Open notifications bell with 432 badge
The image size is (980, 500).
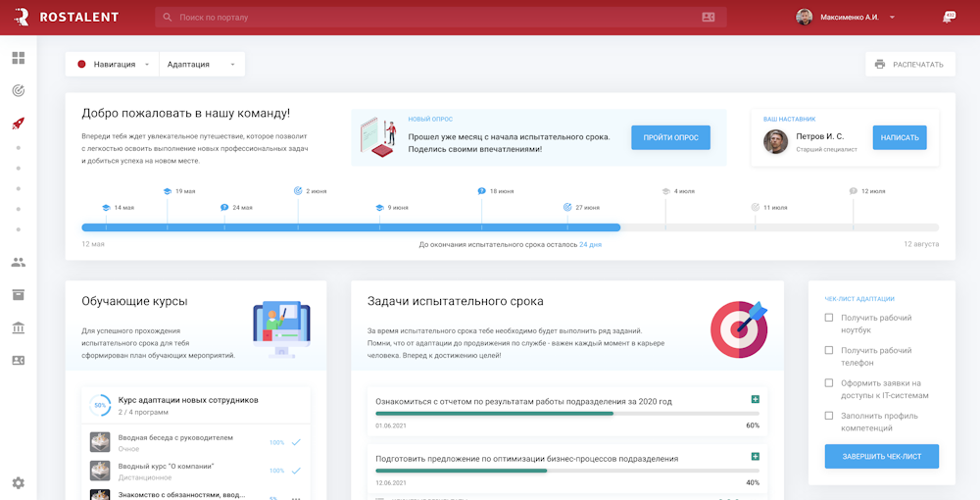pos(948,18)
